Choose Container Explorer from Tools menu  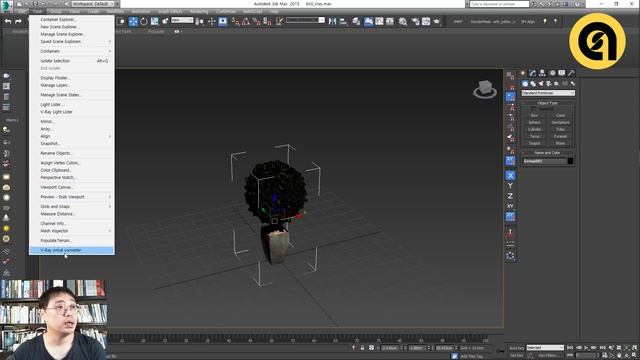click(71, 20)
